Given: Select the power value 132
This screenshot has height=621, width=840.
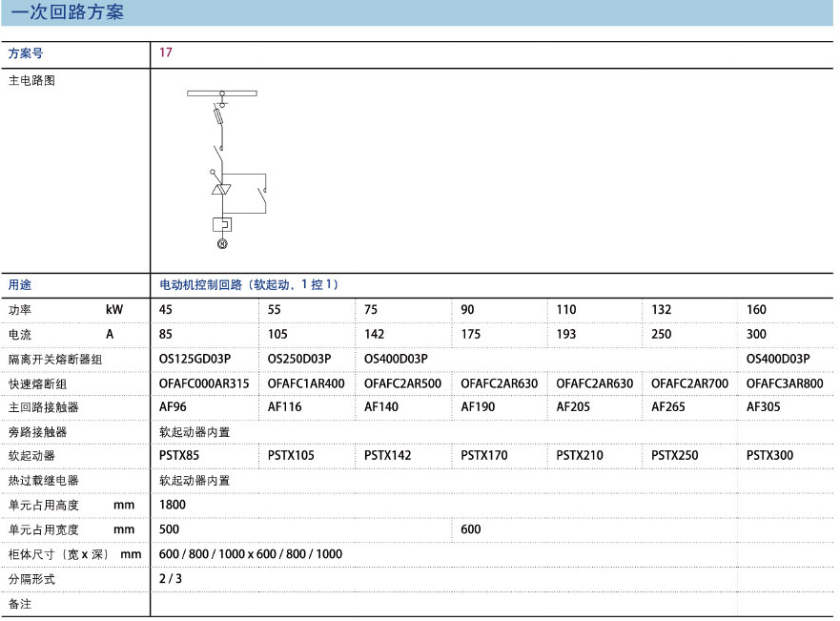Looking at the screenshot, I should [x=661, y=310].
